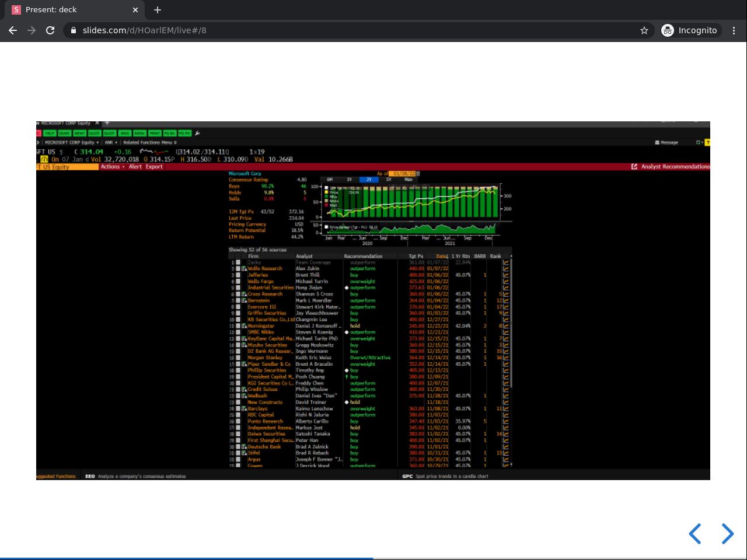747x560 pixels.
Task: Select the 2Y chart range tab
Action: 369,180
